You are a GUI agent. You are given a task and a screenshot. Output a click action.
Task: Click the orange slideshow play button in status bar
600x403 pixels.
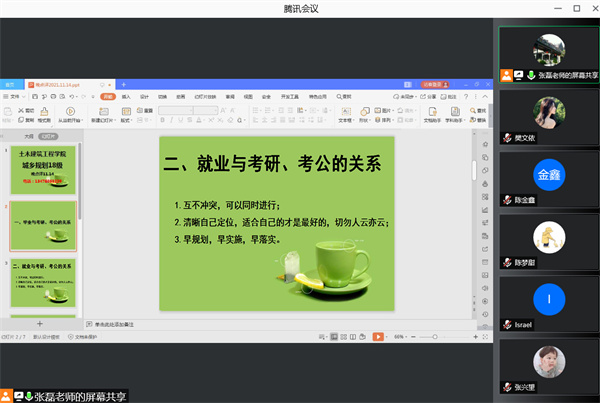click(x=377, y=337)
